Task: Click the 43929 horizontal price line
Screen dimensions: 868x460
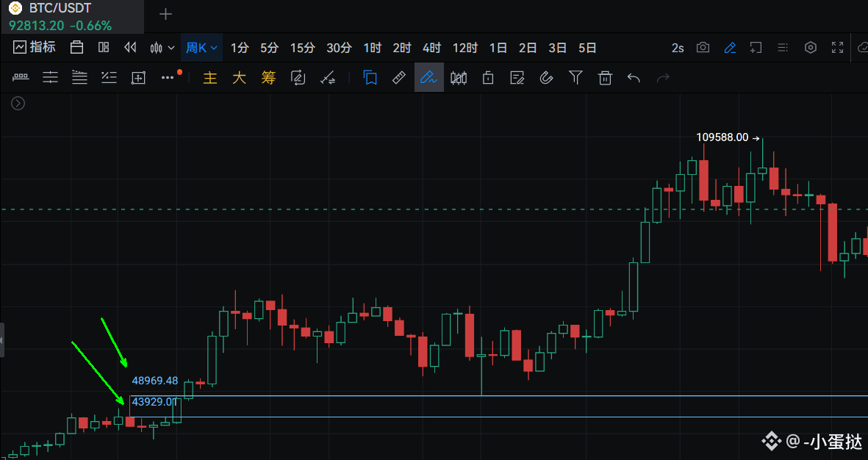Action: point(514,417)
